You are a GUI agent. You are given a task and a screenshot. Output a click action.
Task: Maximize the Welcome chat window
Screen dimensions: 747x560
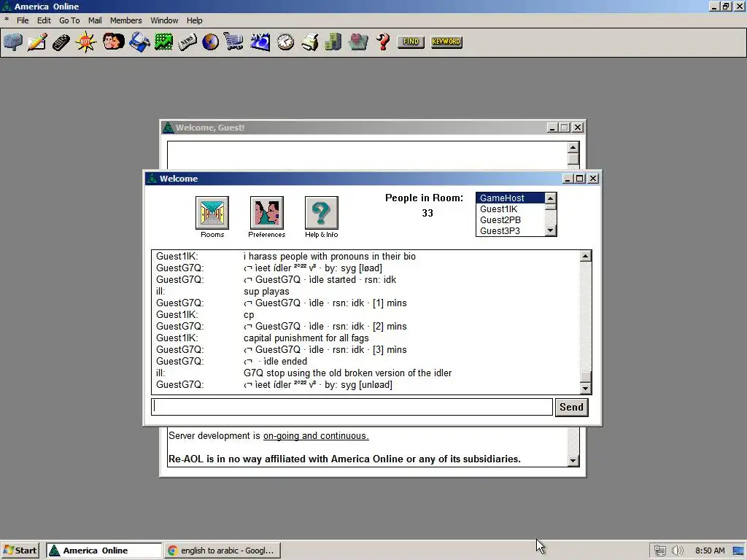coord(580,179)
